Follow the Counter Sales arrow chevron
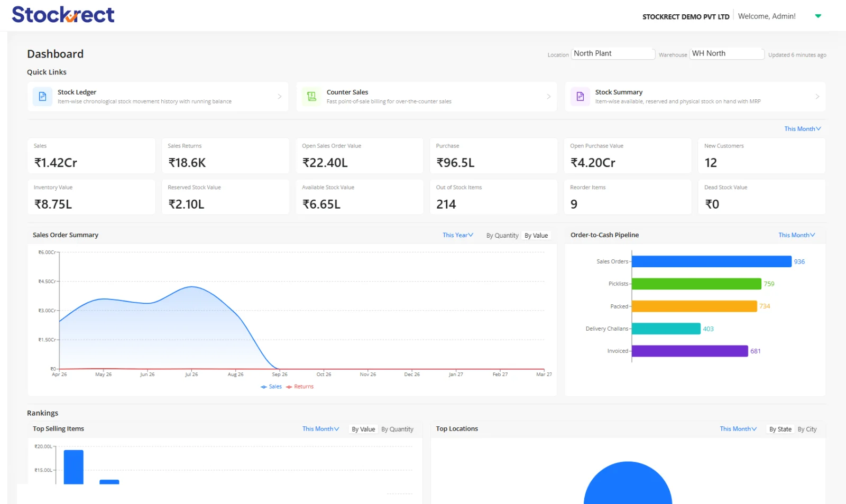The height and width of the screenshot is (504, 846). point(548,97)
